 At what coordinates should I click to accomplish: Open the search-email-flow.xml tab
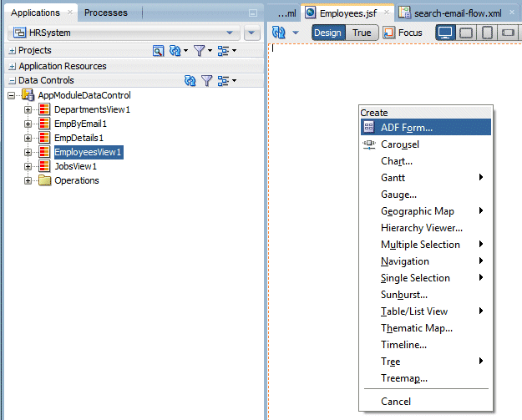(458, 13)
